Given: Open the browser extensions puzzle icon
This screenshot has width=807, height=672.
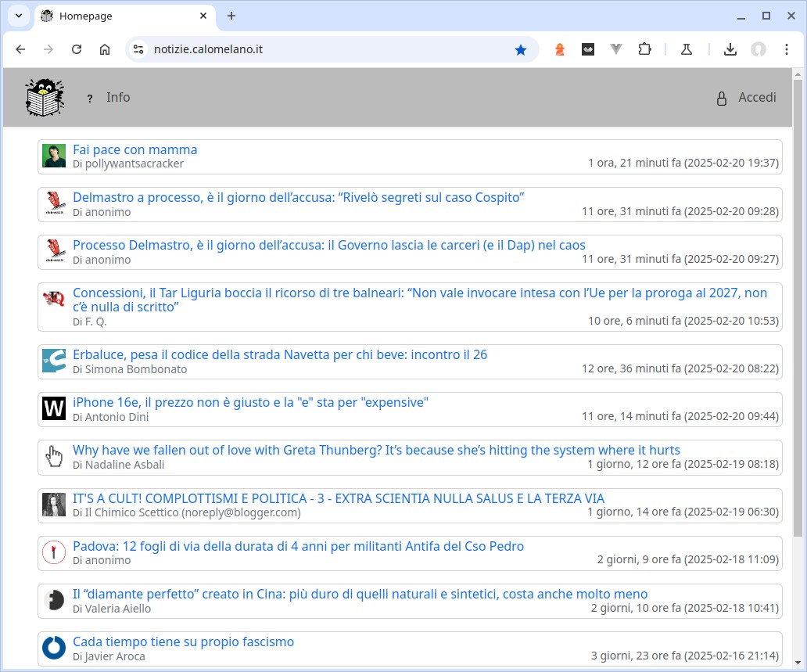Looking at the screenshot, I should click(x=644, y=49).
